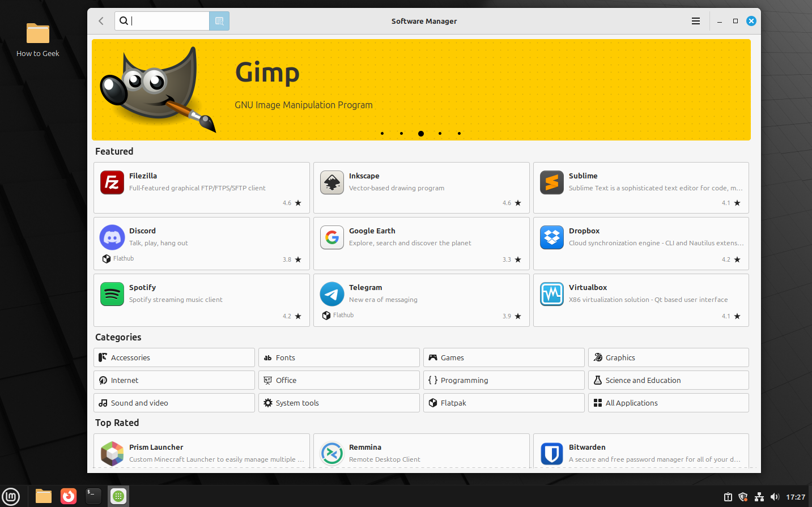Click the clipboard tray icon

(x=728, y=497)
